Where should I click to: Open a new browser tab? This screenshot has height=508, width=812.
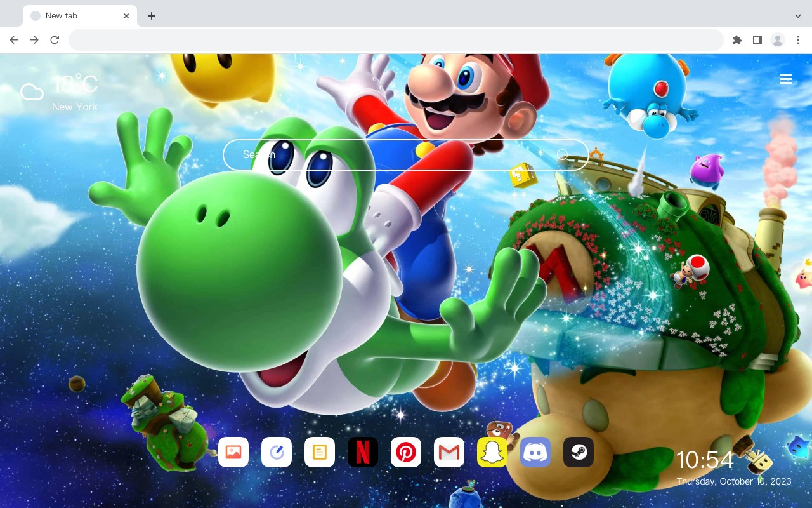pos(151,16)
